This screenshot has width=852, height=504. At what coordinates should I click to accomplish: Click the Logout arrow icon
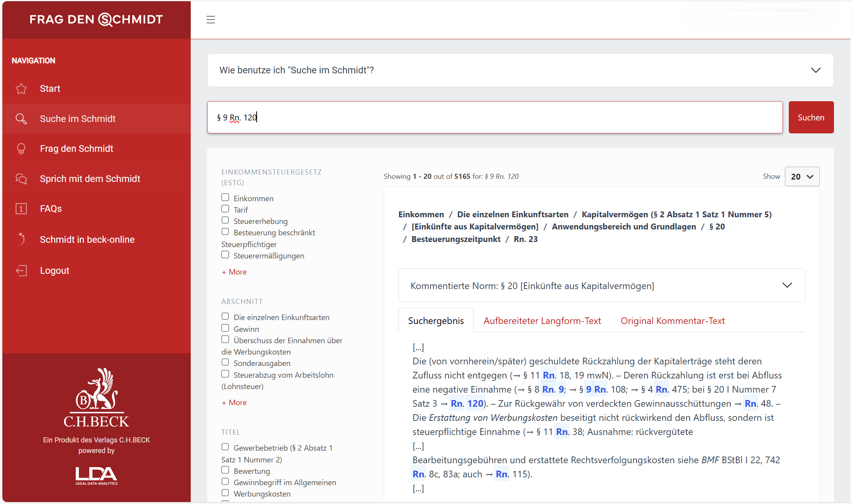coord(21,271)
